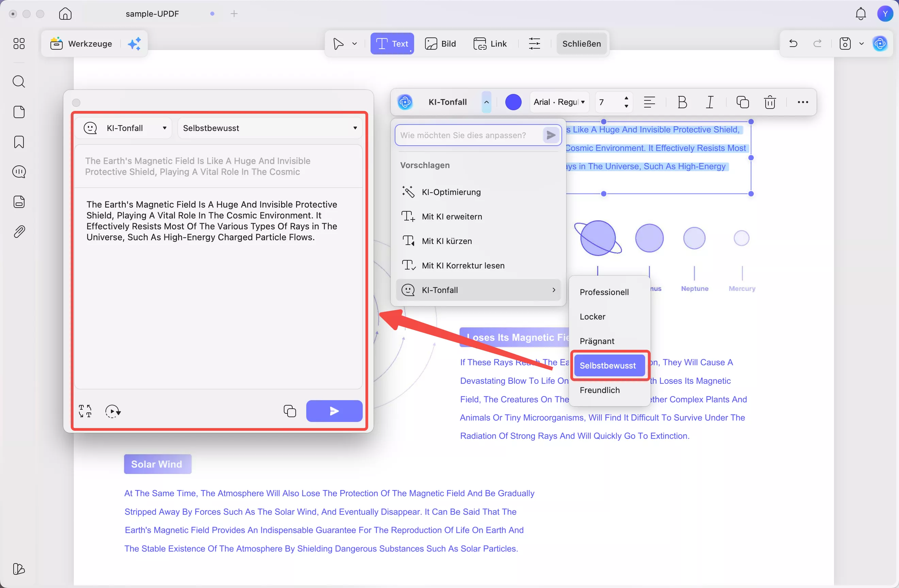899x588 pixels.
Task: Open attachments paperclip in left sidebar
Action: tap(19, 231)
